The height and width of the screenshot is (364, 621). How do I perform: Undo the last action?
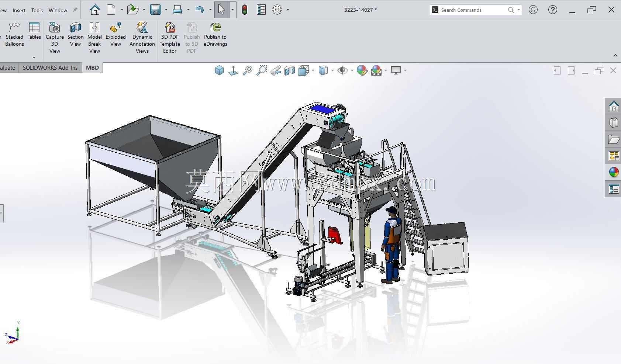[x=200, y=10]
